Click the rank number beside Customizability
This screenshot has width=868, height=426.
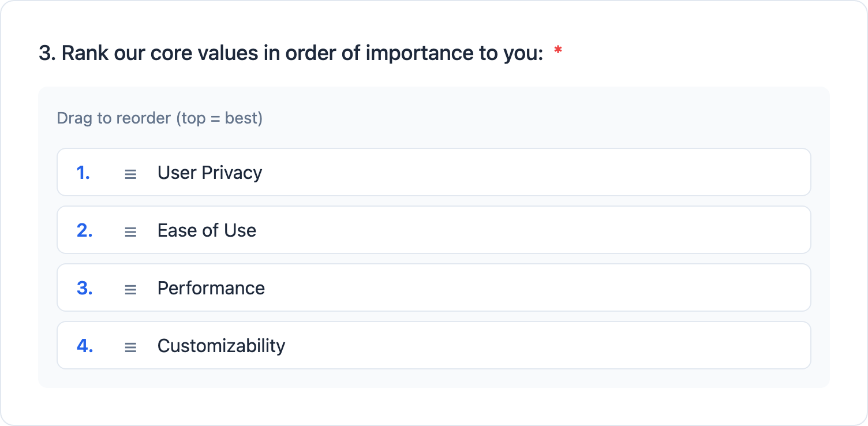coord(85,345)
